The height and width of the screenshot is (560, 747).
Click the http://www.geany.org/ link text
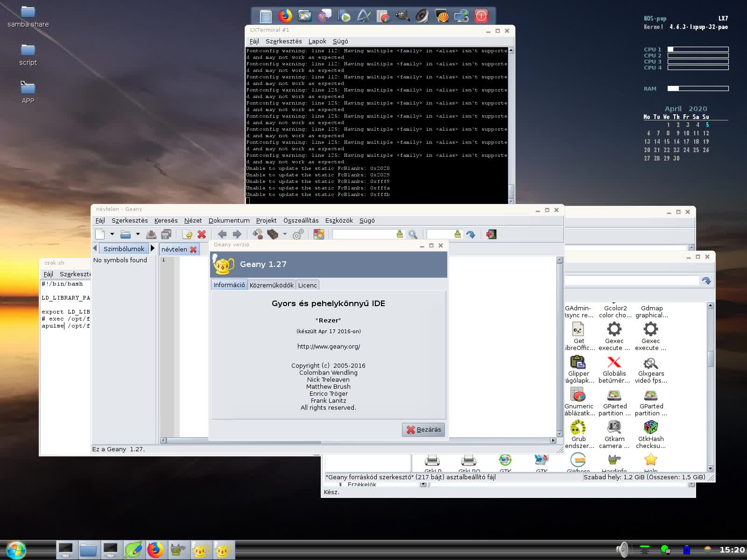[x=329, y=347]
